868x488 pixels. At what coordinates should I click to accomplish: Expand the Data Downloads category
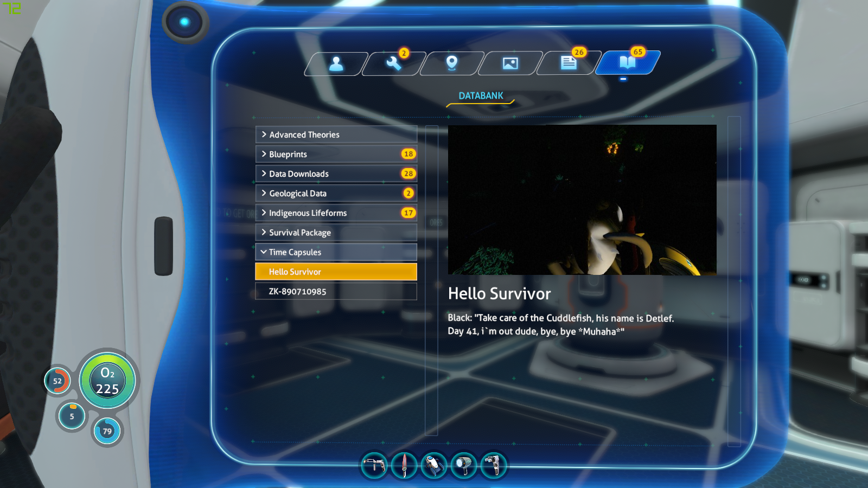[336, 174]
